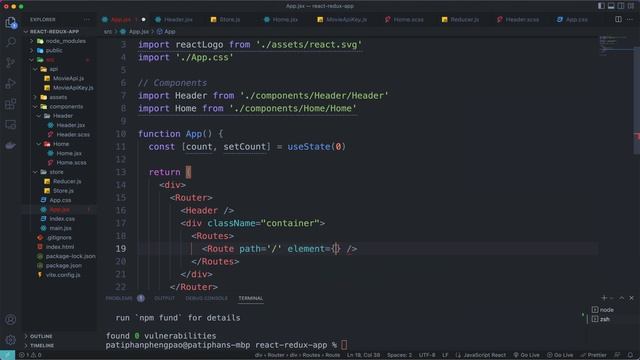This screenshot has height=360, width=640.
Task: Change end of line sequence LF
Action: (445, 355)
